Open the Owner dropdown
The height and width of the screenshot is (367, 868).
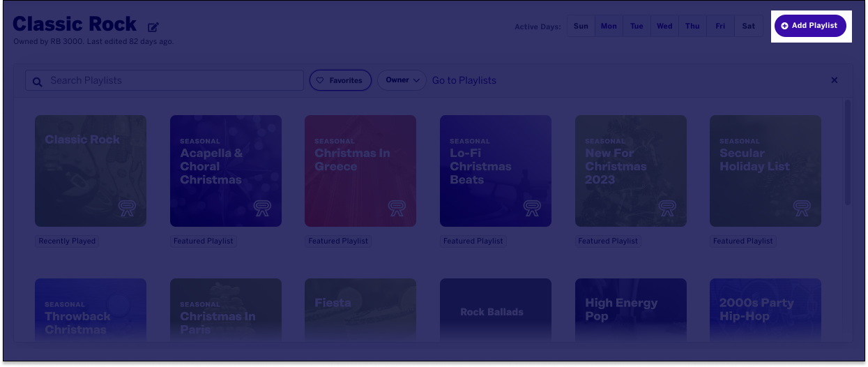click(x=402, y=80)
